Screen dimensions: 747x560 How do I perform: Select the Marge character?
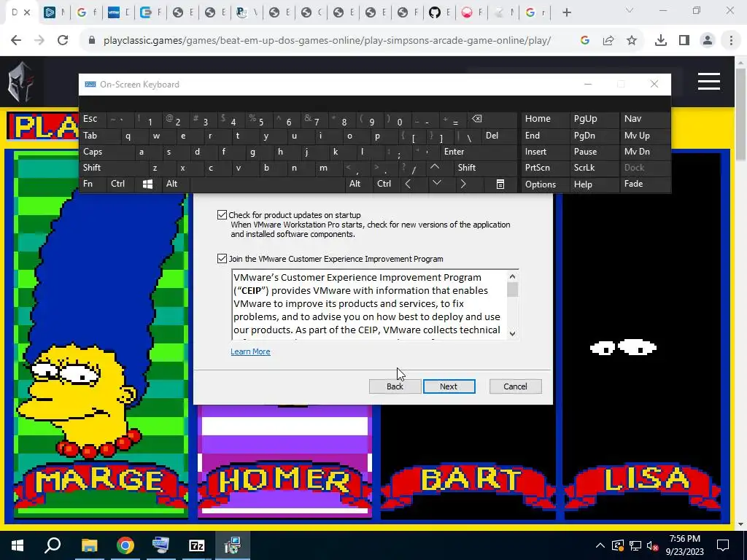[101, 336]
